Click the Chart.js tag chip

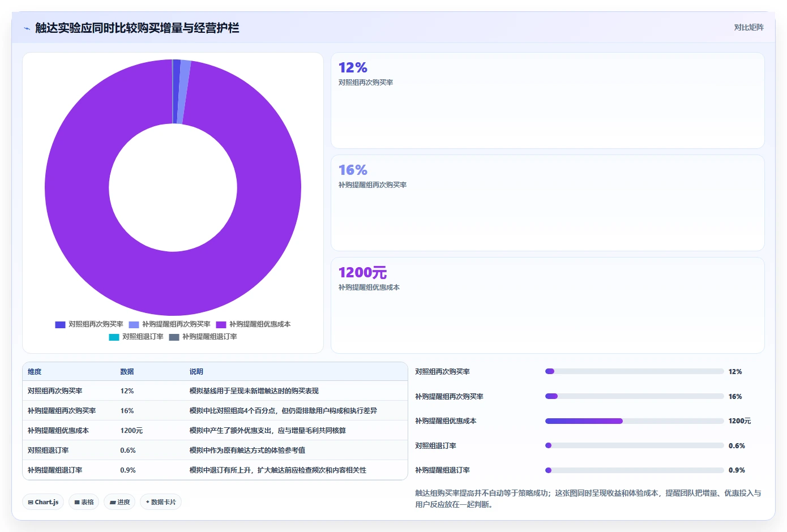(x=44, y=502)
